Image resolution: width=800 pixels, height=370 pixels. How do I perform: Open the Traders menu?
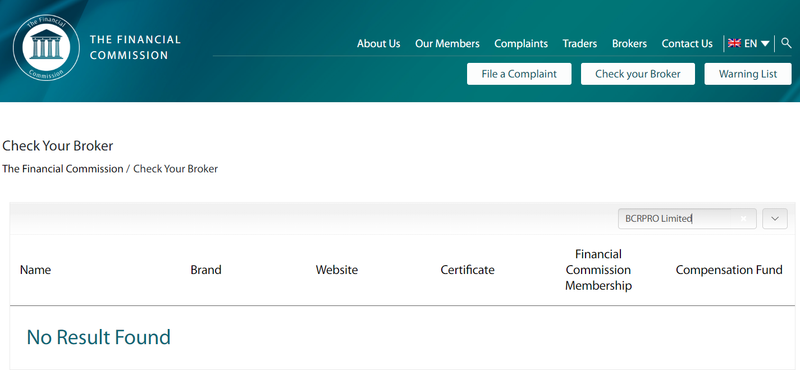(580, 44)
